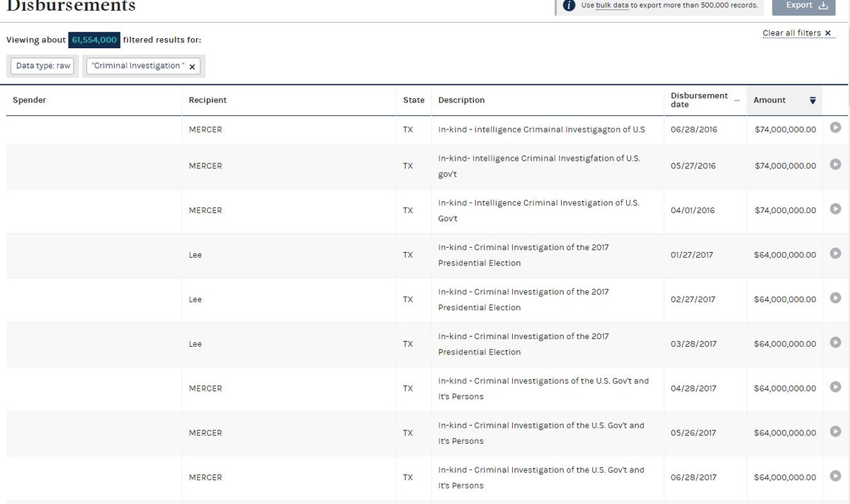Click $74,000,000.00 amount in 05/27/2016 row
Image resolution: width=850 pixels, height=504 pixels.
(785, 166)
